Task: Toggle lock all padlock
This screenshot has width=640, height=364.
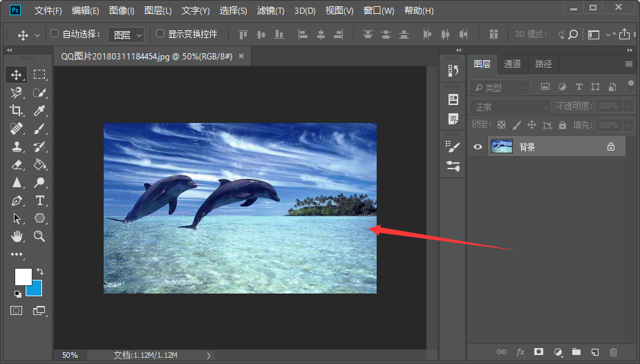Action: tap(563, 125)
